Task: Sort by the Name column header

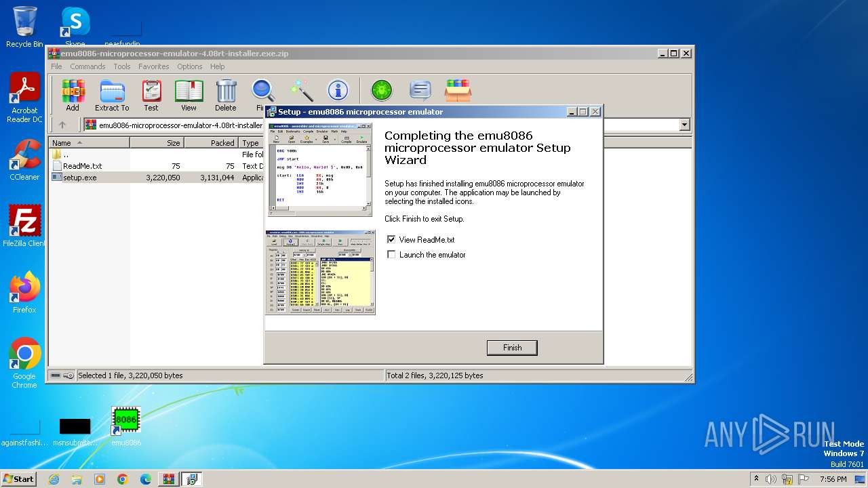Action: (89, 143)
